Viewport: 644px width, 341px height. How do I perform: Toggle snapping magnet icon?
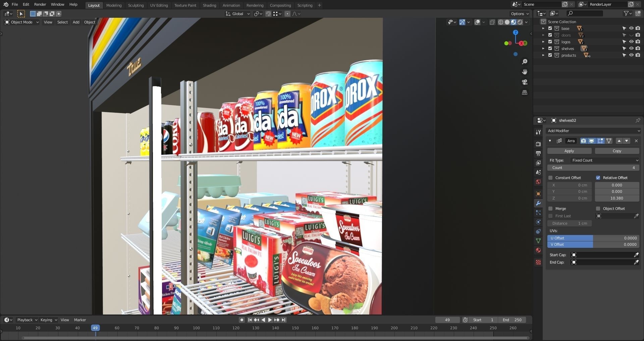[268, 14]
